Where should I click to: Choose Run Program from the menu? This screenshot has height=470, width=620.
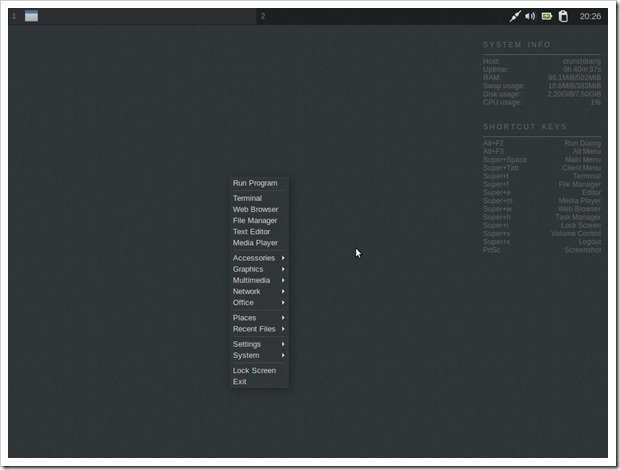(x=259, y=183)
